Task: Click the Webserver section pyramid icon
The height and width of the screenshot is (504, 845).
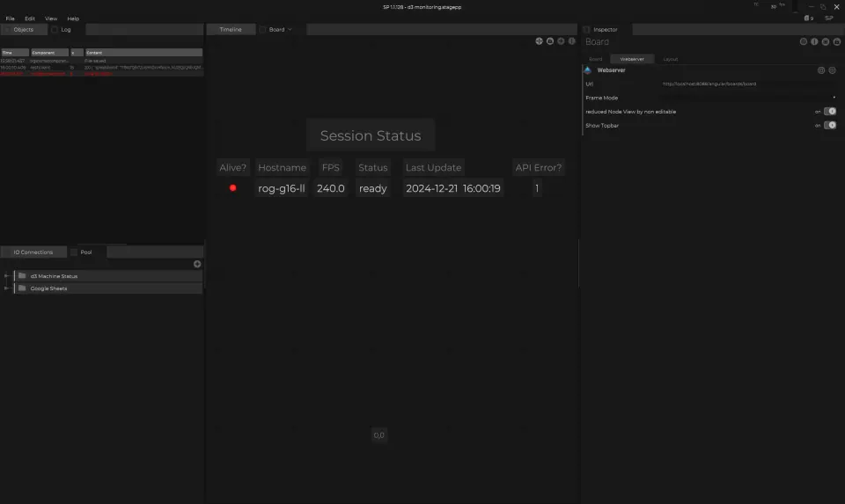Action: (x=588, y=70)
